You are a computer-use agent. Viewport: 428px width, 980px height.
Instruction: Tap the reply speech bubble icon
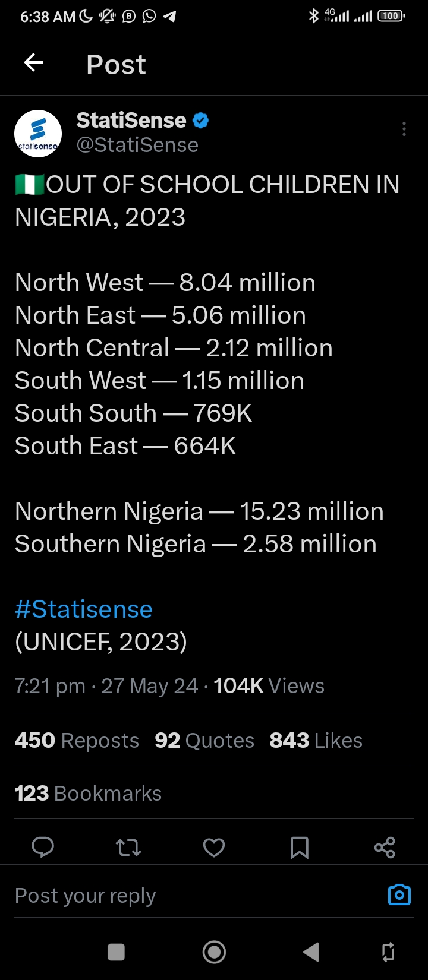tap(43, 847)
